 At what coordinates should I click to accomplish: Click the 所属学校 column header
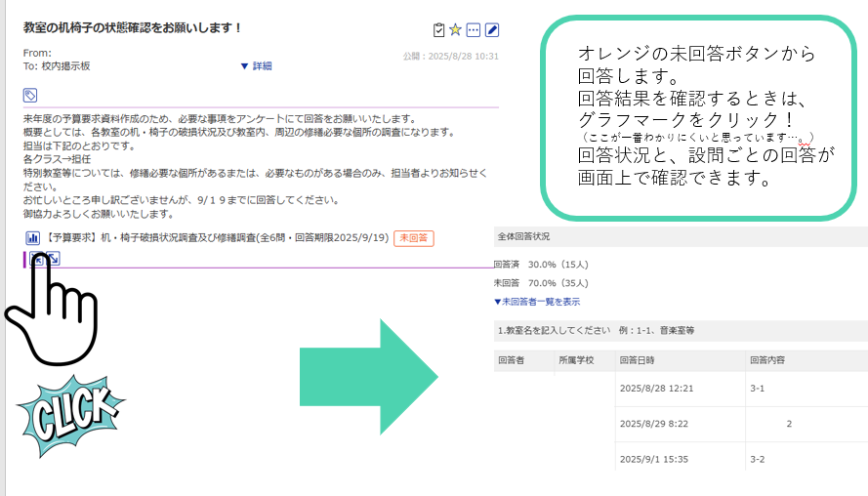(x=575, y=360)
